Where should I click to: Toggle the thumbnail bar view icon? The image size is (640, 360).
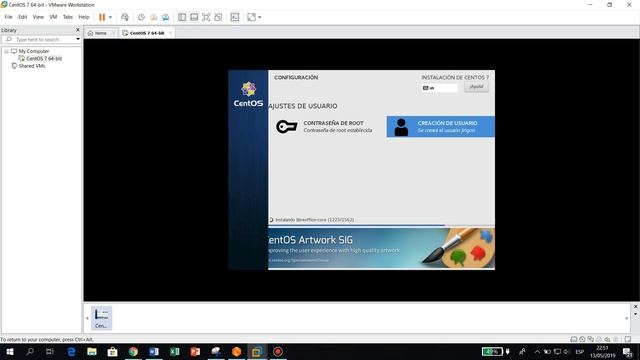pos(194,17)
